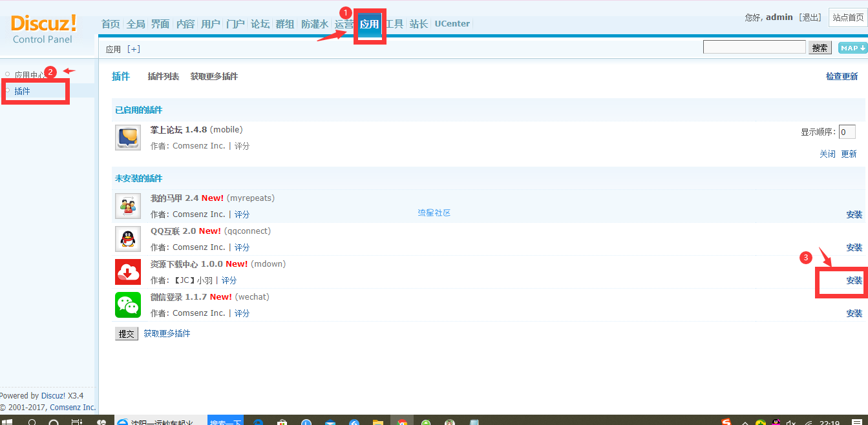Focus the 显示顺序 input for 掌上论坛
The height and width of the screenshot is (425, 868).
(847, 132)
